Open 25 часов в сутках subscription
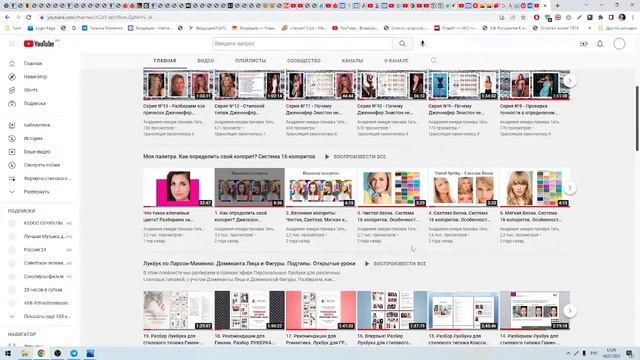This screenshot has width=640, height=360. (x=43, y=290)
